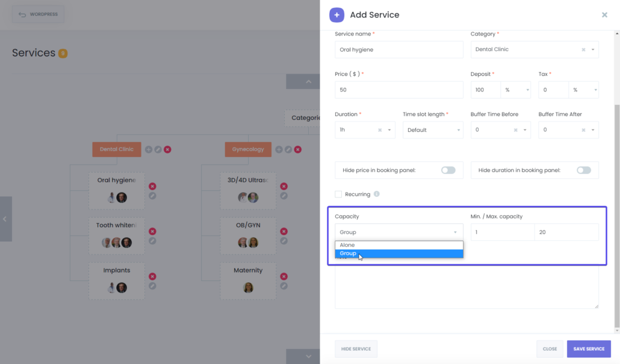
Task: Select the Dental Clinic category box
Action: 117,149
